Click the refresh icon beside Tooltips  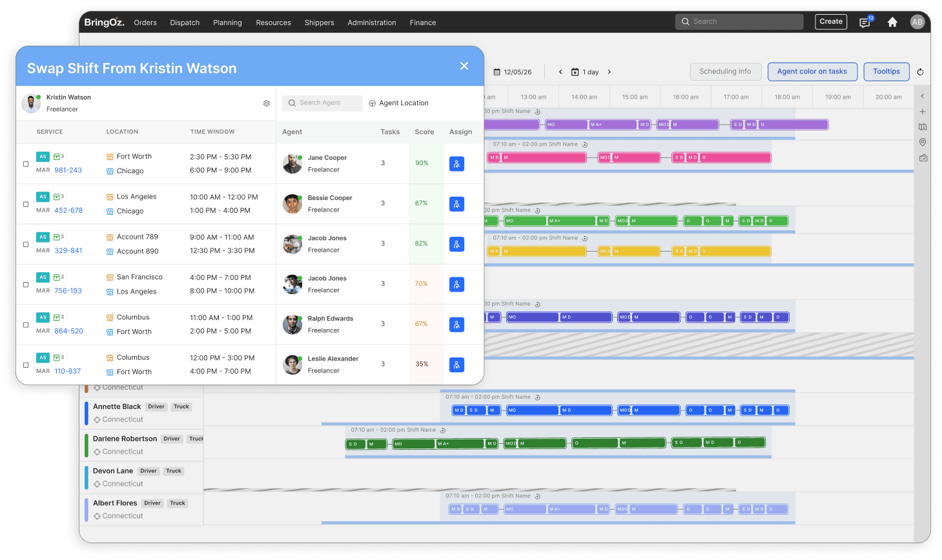tap(921, 72)
